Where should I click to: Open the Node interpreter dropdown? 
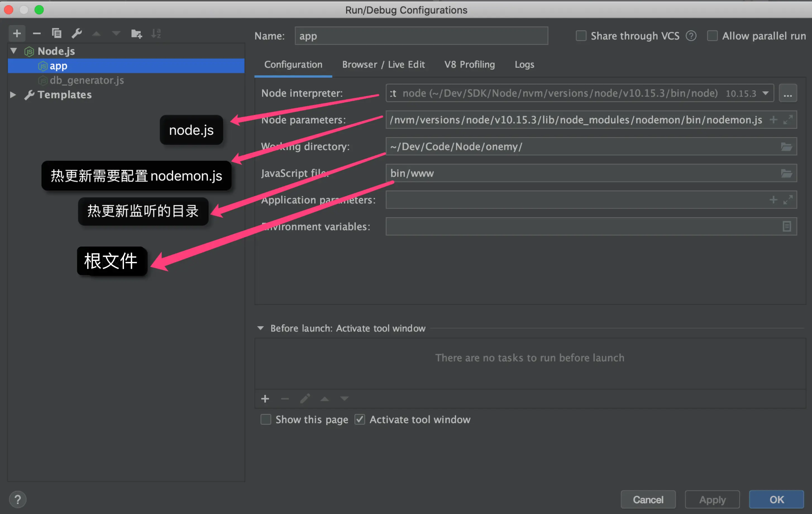765,93
